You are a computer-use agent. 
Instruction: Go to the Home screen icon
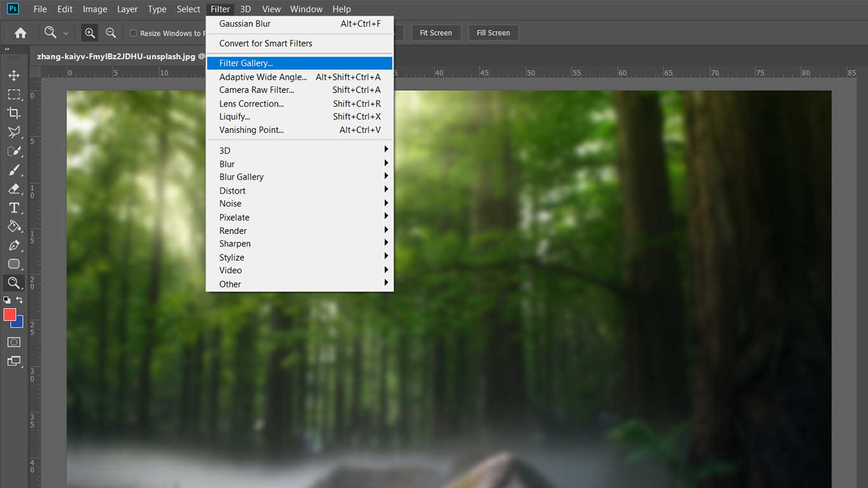[x=20, y=33]
